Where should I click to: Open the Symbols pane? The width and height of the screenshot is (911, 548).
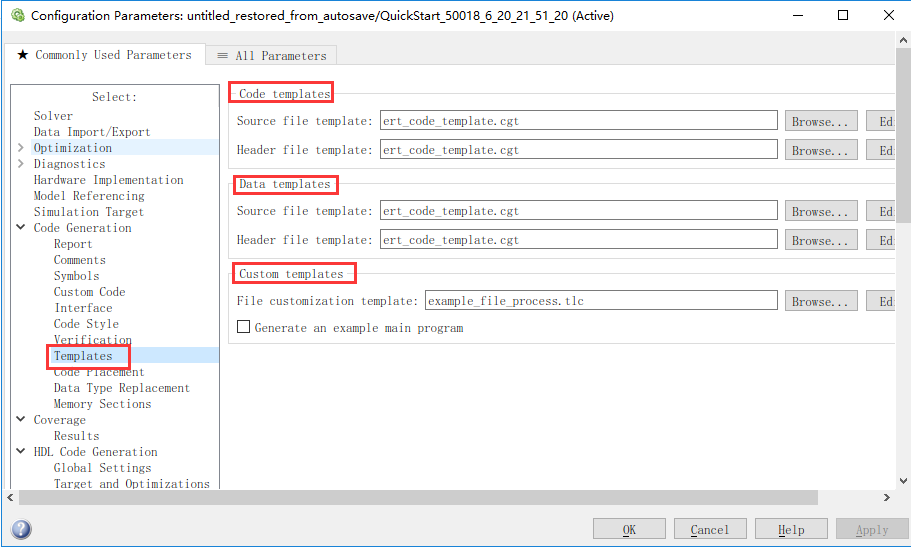(x=77, y=275)
